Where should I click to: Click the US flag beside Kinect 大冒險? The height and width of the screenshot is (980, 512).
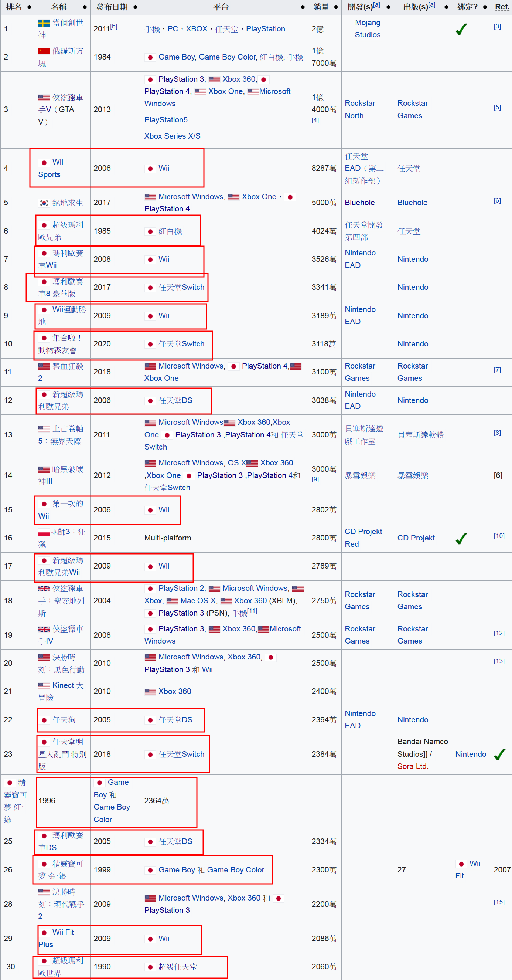44,685
